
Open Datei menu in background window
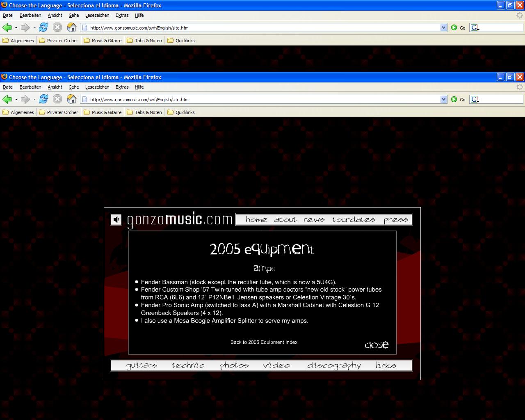point(8,15)
